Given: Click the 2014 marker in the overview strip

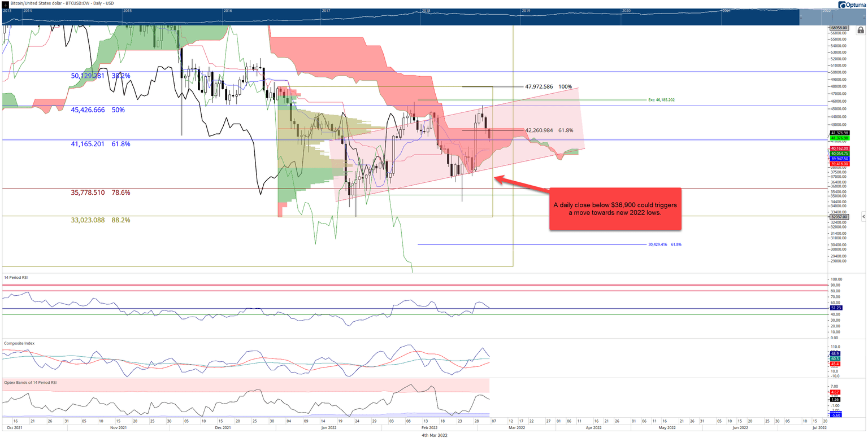Looking at the screenshot, I should (28, 11).
